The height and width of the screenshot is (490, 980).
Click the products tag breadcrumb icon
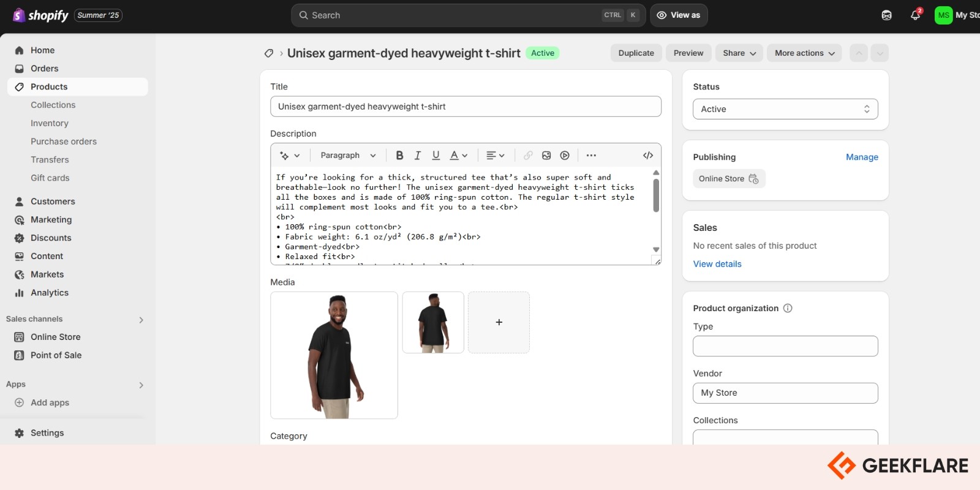tap(268, 53)
